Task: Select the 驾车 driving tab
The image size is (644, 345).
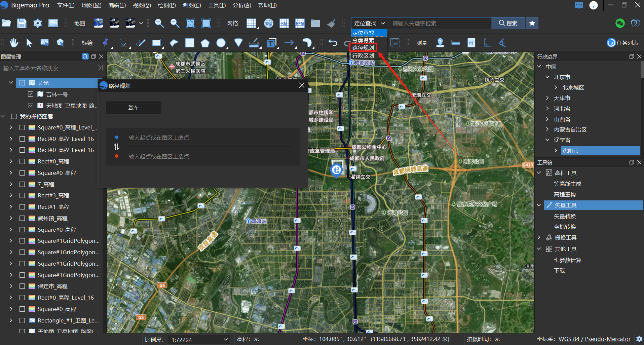Action: tap(134, 108)
